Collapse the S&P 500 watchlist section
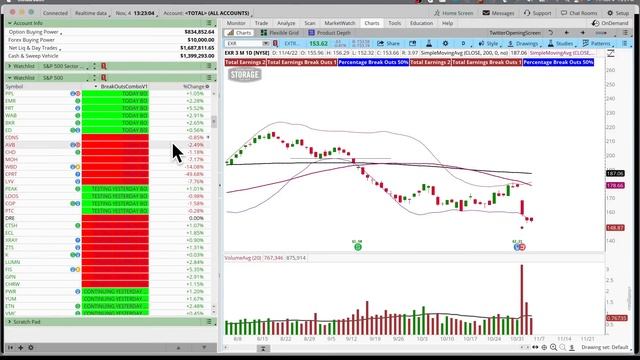The height and width of the screenshot is (360, 640). coord(10,78)
